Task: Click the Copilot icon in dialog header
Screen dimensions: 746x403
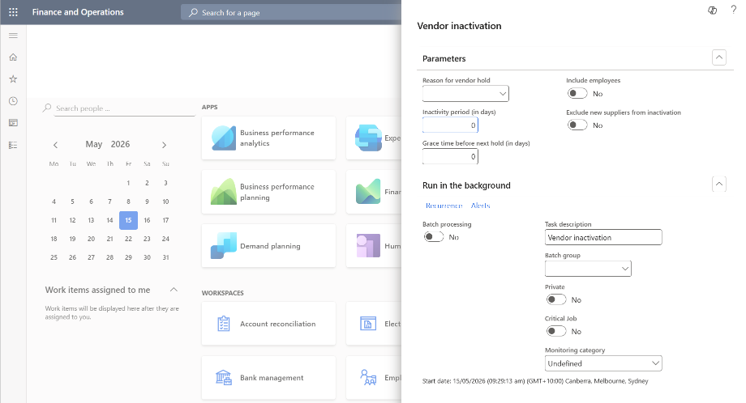Action: tap(712, 10)
